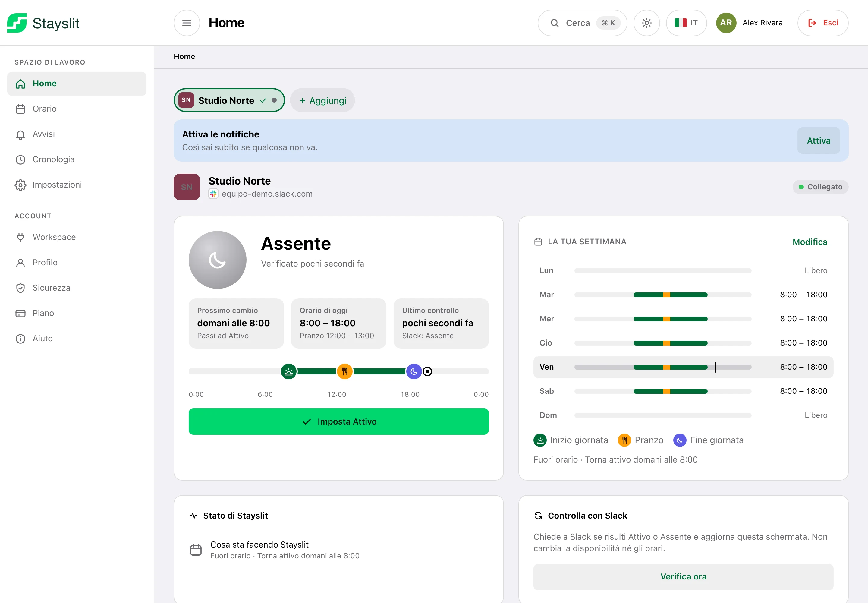Click the Sicurezza shield icon

click(x=20, y=288)
